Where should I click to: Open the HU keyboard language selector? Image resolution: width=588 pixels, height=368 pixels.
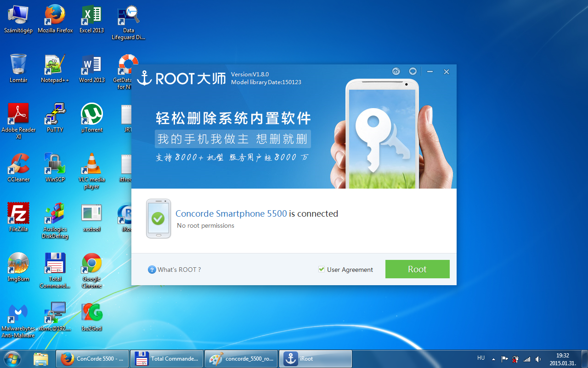481,358
